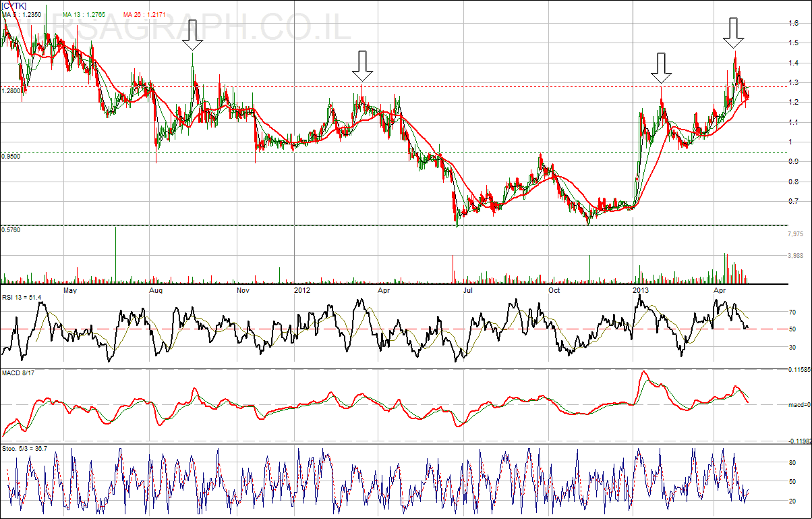Click the Aug date label
Viewport: 812px width, 519px height.
(156, 291)
